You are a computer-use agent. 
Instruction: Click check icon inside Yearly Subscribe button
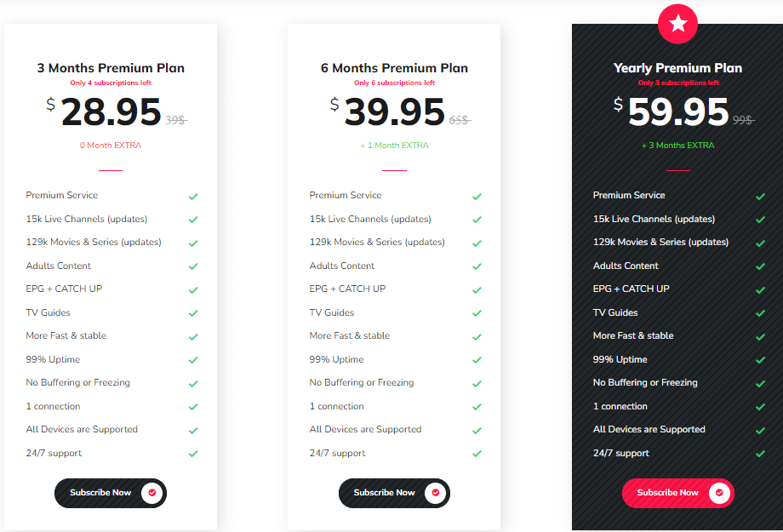pyautogui.click(x=719, y=493)
